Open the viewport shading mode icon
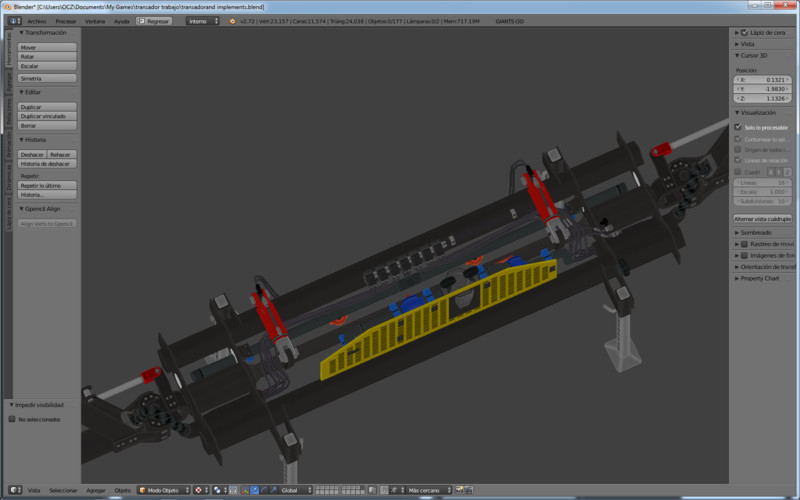Screen dimensions: 800x500 (198, 490)
